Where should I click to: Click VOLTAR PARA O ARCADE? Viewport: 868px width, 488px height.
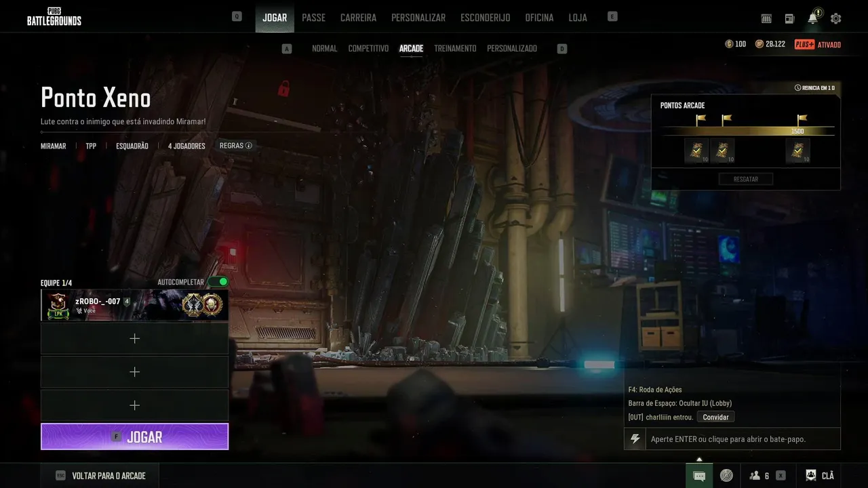(x=100, y=476)
